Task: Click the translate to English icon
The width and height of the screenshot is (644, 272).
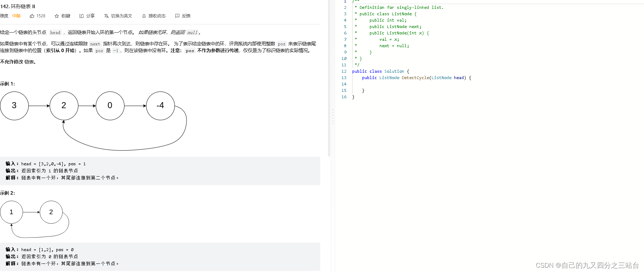Action: point(106,16)
